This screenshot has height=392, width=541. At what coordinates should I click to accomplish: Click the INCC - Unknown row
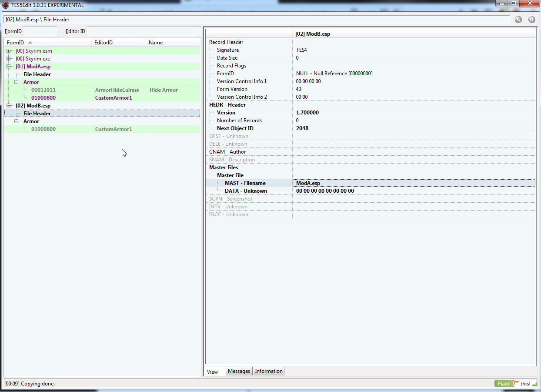pyautogui.click(x=371, y=214)
